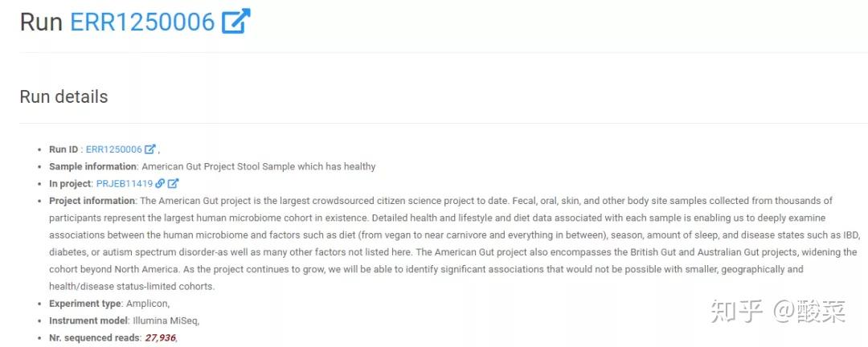This screenshot has width=868, height=347.
Task: Click the "Instrument model" label
Action: click(88, 320)
